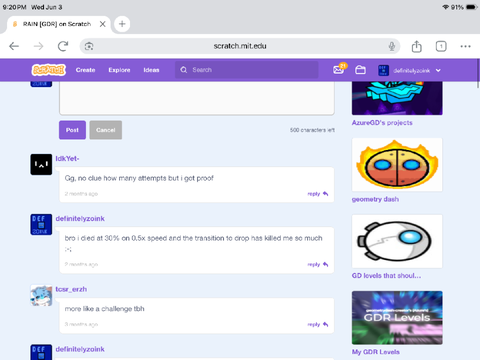This screenshot has width=480, height=360.
Task: Open the tab switcher icon
Action: (441, 46)
